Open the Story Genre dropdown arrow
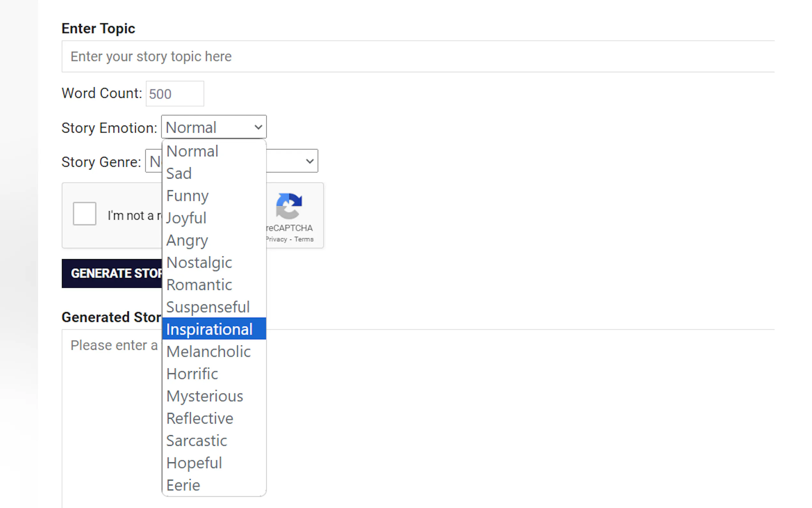Screen dimensions: 812x508 (x=309, y=161)
